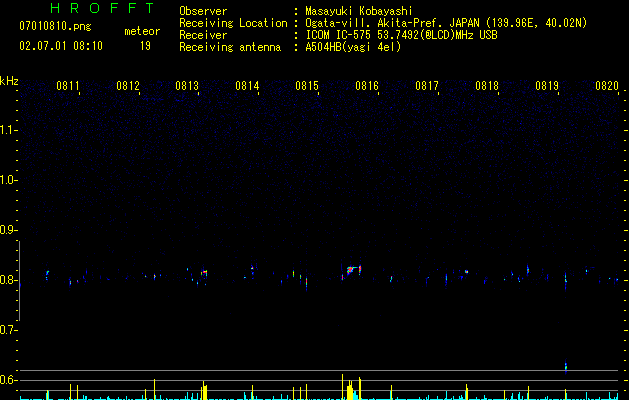Click the 0816 time marker

pyautogui.click(x=367, y=86)
